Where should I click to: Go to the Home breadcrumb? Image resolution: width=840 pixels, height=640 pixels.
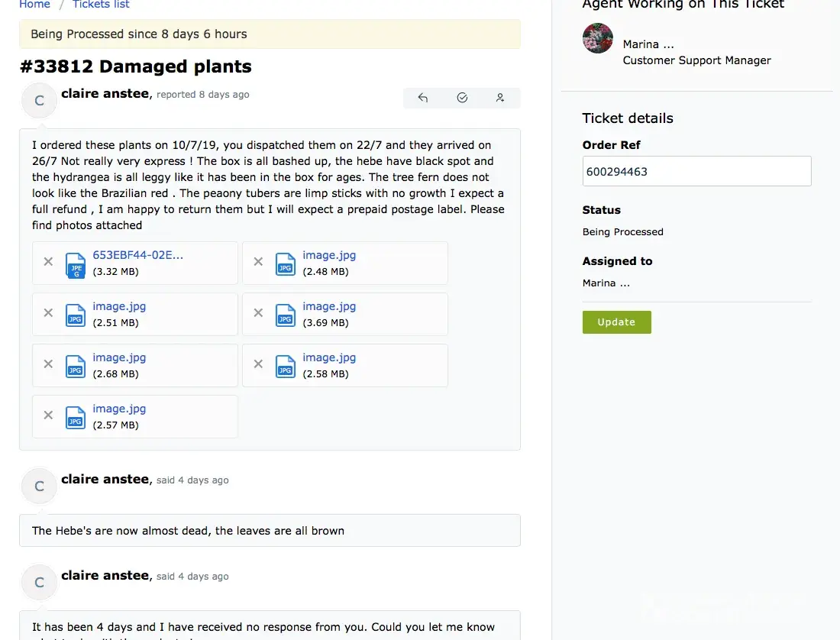pyautogui.click(x=34, y=5)
